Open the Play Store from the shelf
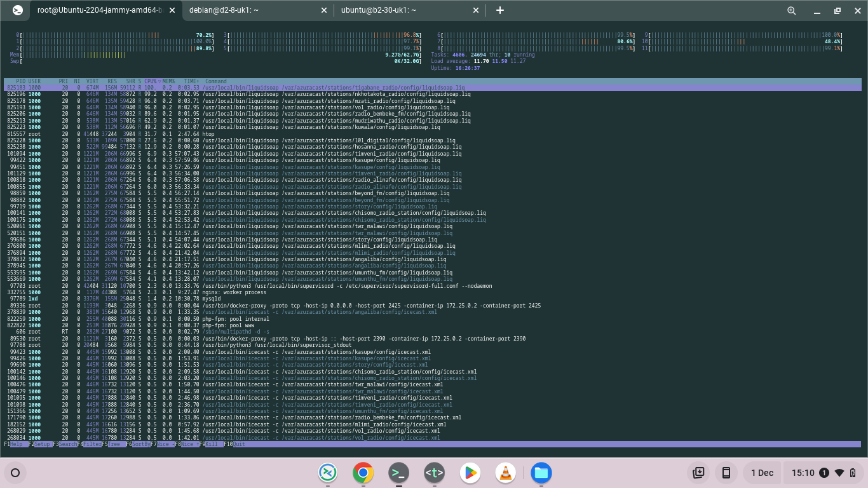Image resolution: width=868 pixels, height=488 pixels. coord(470,473)
